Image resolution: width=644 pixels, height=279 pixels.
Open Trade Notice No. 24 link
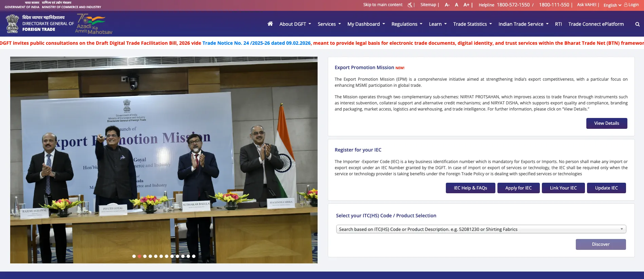click(256, 43)
